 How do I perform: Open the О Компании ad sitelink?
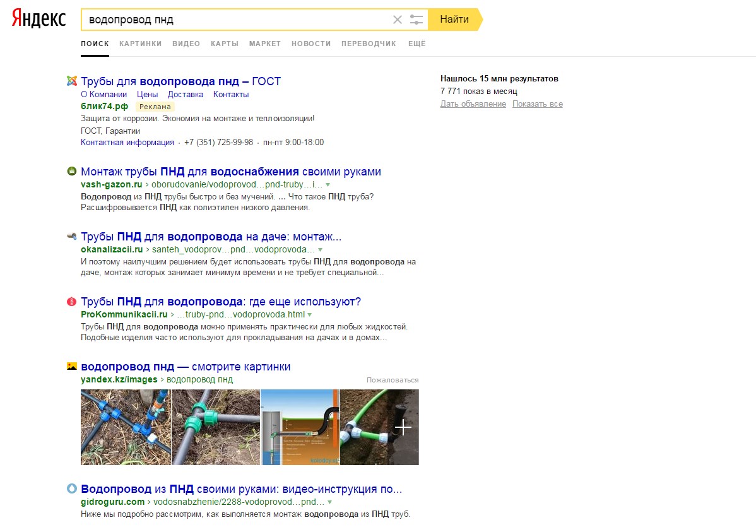tap(103, 95)
